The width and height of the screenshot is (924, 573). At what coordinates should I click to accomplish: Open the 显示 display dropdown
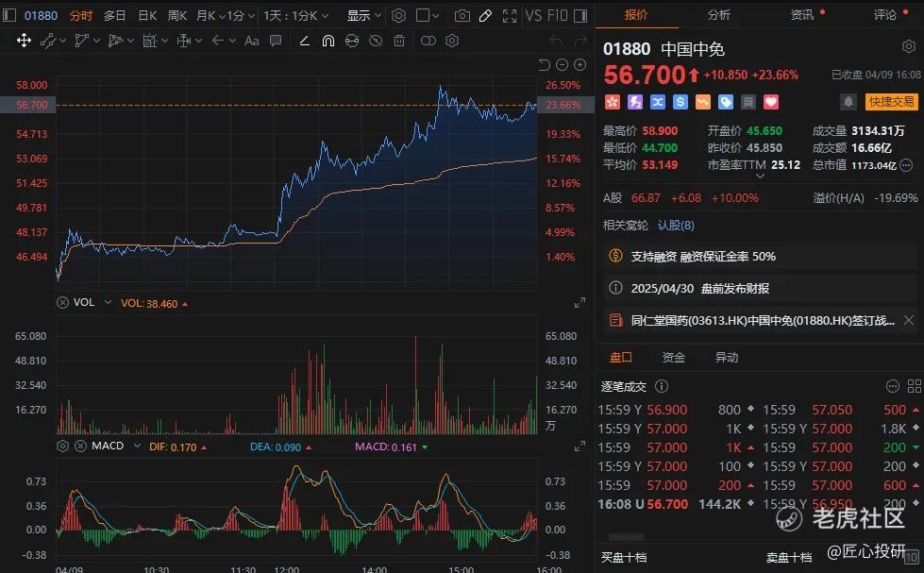(363, 16)
